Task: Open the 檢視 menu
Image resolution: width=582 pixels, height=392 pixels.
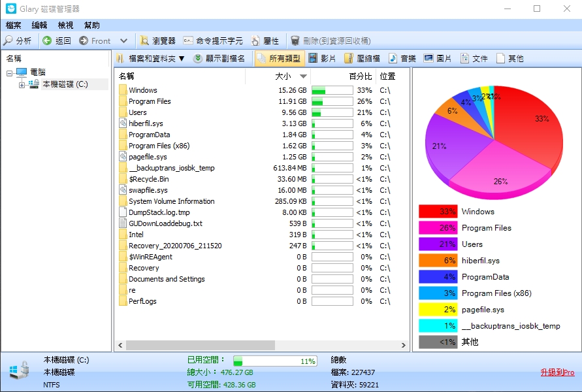Action: 65,25
